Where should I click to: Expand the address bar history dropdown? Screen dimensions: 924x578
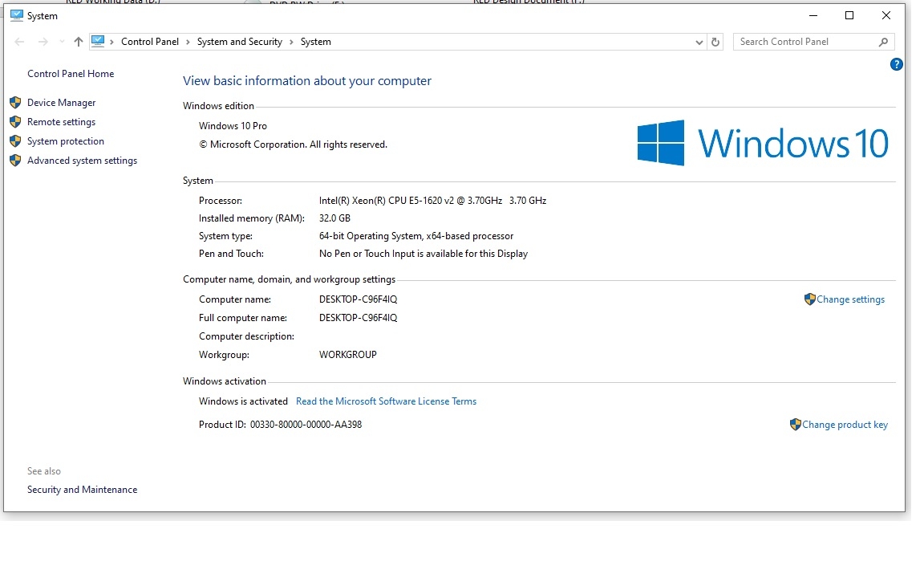tap(699, 42)
